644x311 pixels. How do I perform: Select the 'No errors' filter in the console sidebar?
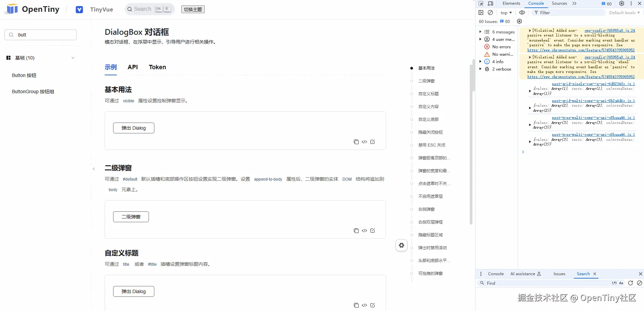(x=499, y=47)
